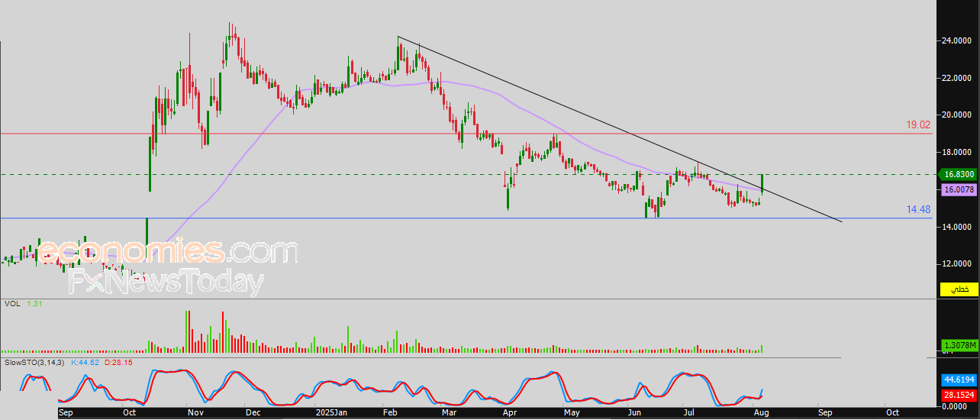Click the yellow خطي scale label
Viewport: 980px width, 420px height.
(958, 289)
